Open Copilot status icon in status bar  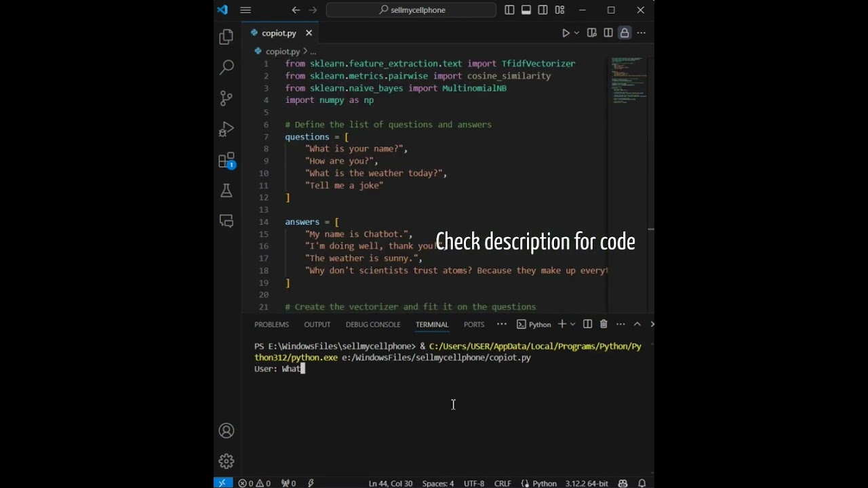click(623, 483)
